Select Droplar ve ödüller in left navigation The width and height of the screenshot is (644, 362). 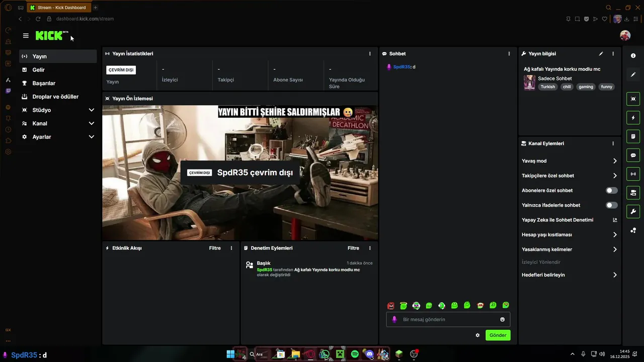click(x=58, y=97)
